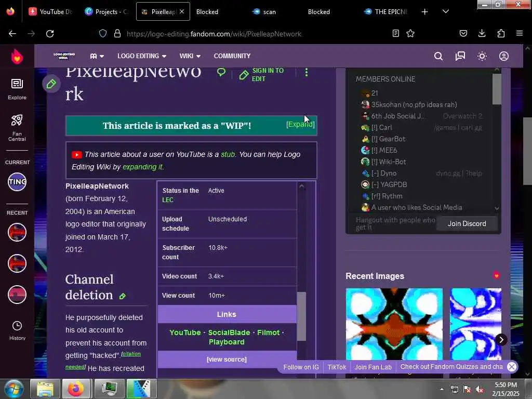Click the view source link
532x399 pixels.
click(x=227, y=360)
